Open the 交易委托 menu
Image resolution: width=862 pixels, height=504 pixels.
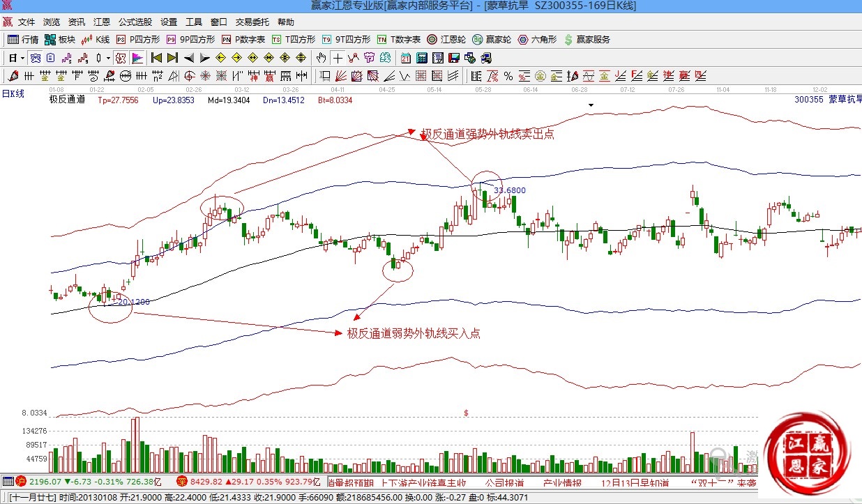click(252, 22)
